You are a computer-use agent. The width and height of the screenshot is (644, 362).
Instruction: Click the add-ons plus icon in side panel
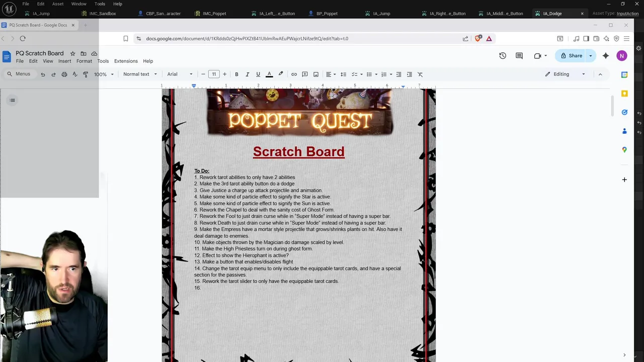(x=624, y=179)
